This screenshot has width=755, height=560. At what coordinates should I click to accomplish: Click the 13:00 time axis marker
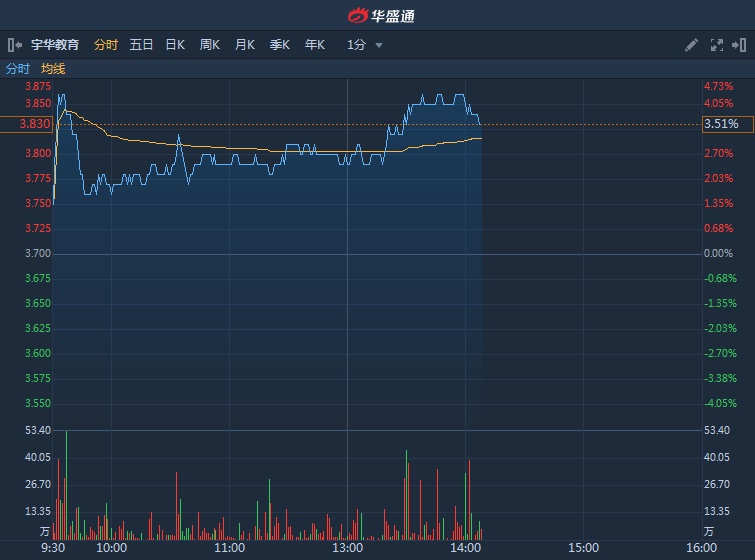tap(347, 547)
